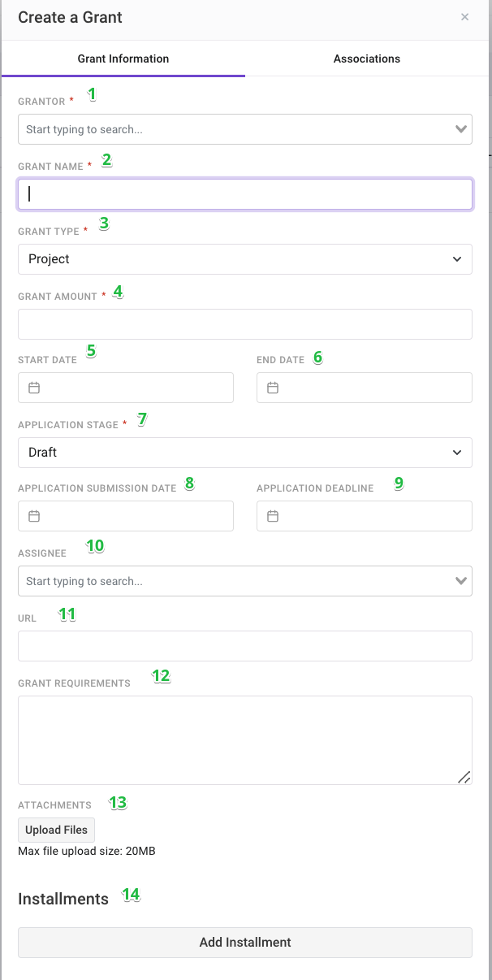Open the Application Stage dropdown showing Draft
Screen dimensions: 492x980
click(x=245, y=452)
